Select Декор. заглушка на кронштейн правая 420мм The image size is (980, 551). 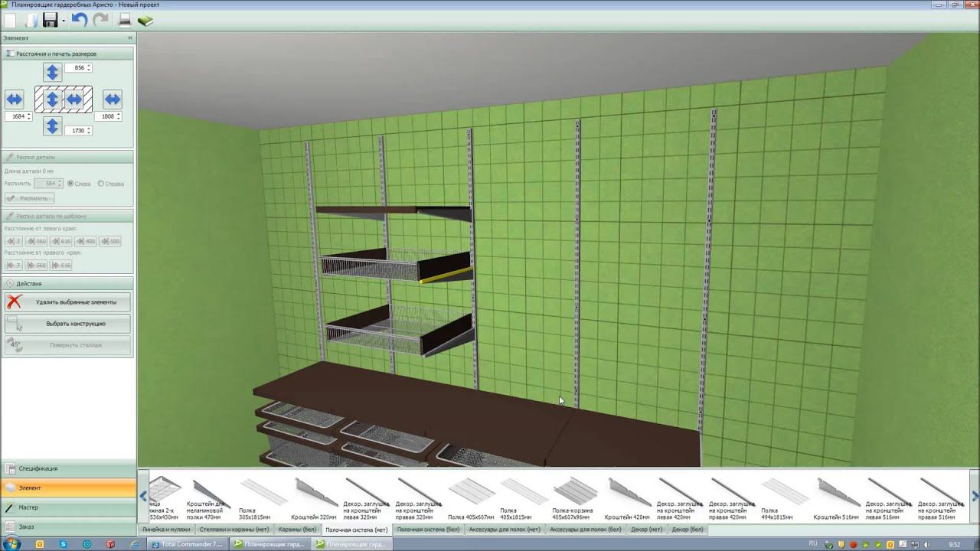click(732, 497)
